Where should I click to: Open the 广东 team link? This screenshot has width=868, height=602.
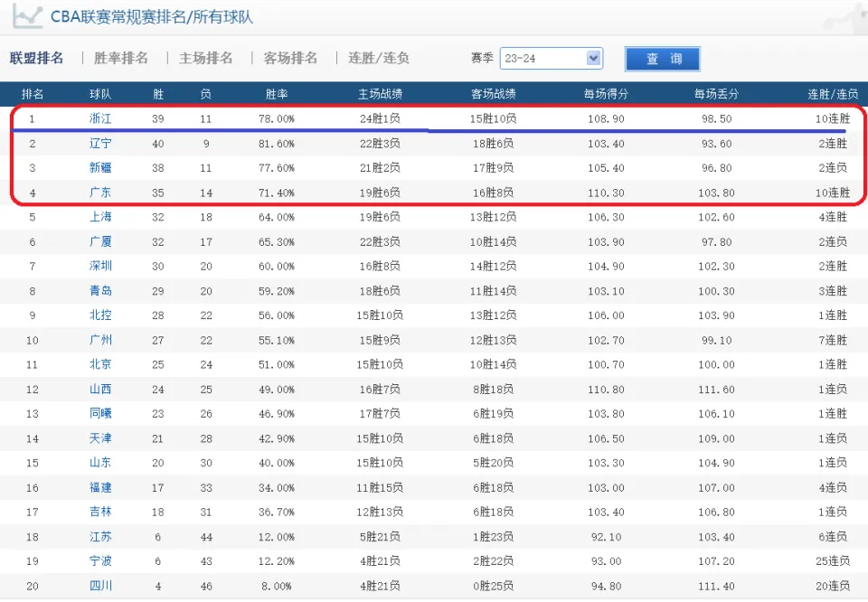100,193
